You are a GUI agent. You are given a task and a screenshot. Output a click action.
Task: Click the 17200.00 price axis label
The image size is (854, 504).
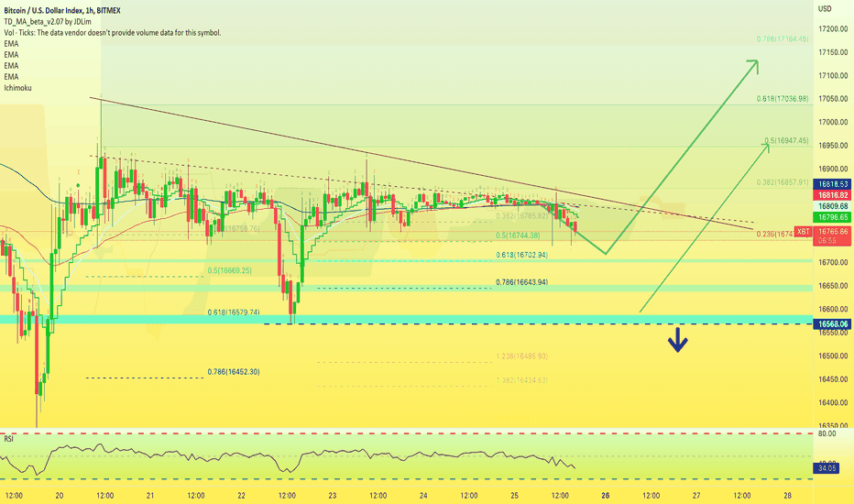click(x=833, y=29)
